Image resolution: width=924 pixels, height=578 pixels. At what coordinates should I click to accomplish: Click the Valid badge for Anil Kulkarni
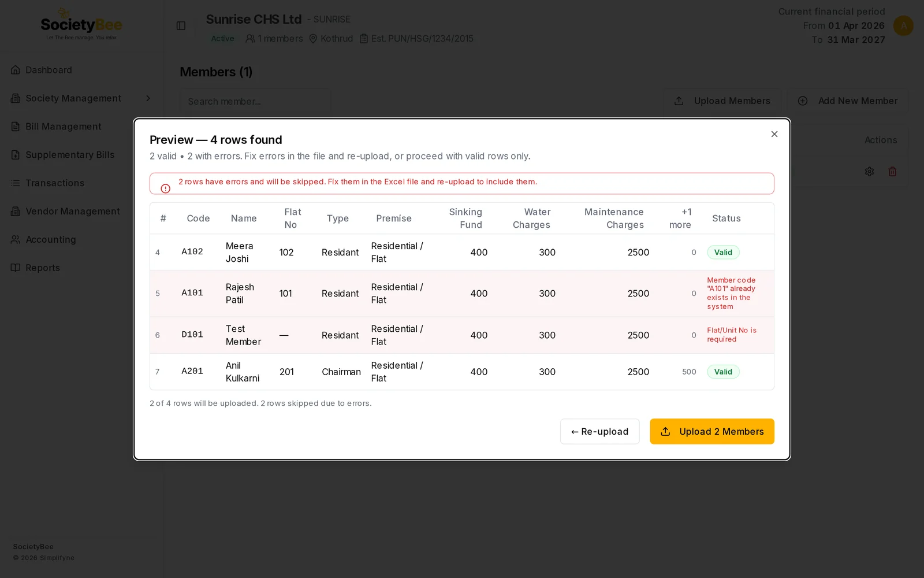pos(723,372)
